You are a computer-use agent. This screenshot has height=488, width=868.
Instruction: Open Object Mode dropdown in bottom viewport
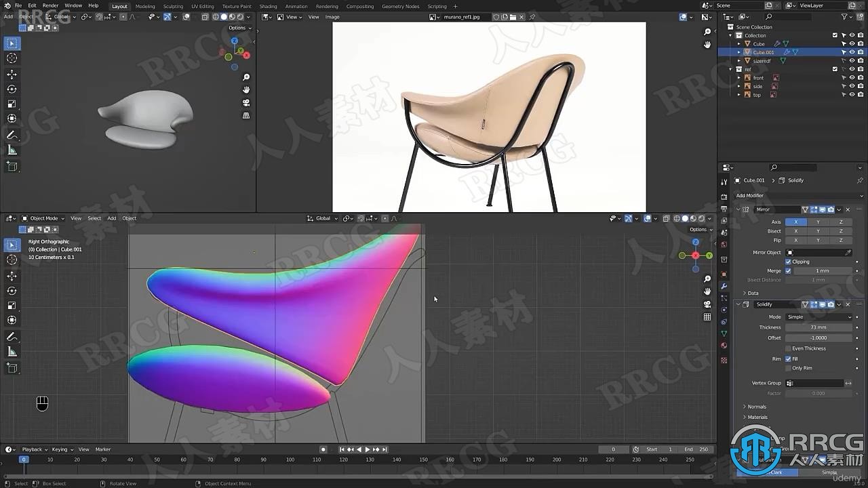pyautogui.click(x=43, y=218)
